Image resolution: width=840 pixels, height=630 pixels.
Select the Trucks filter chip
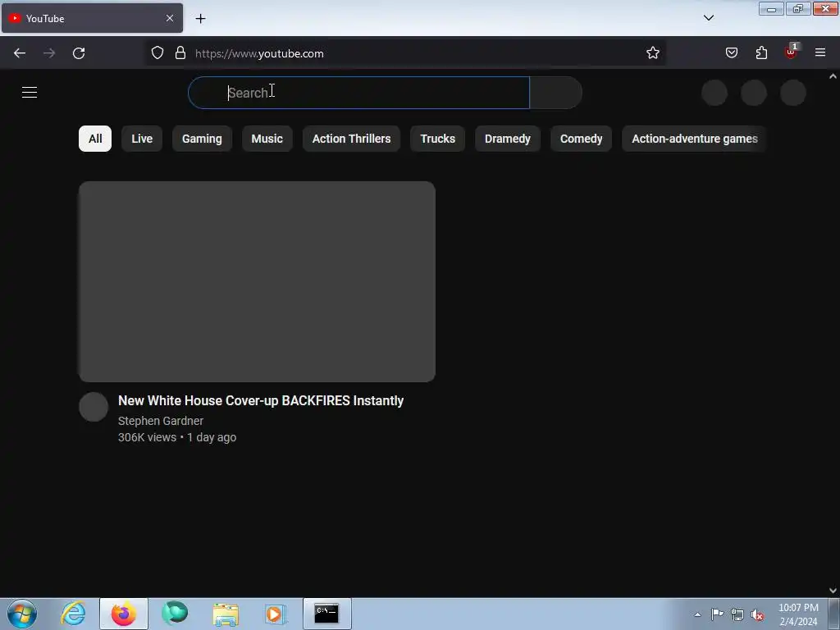[x=438, y=139]
